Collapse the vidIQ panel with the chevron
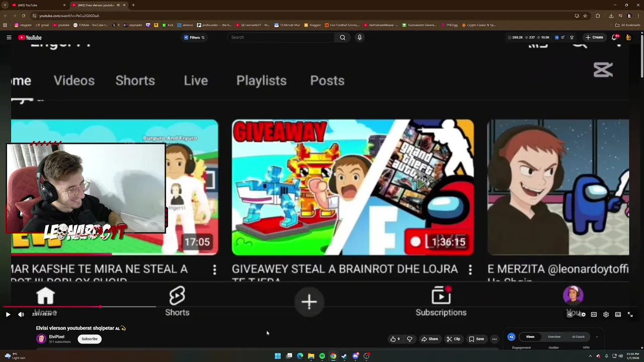 click(597, 337)
